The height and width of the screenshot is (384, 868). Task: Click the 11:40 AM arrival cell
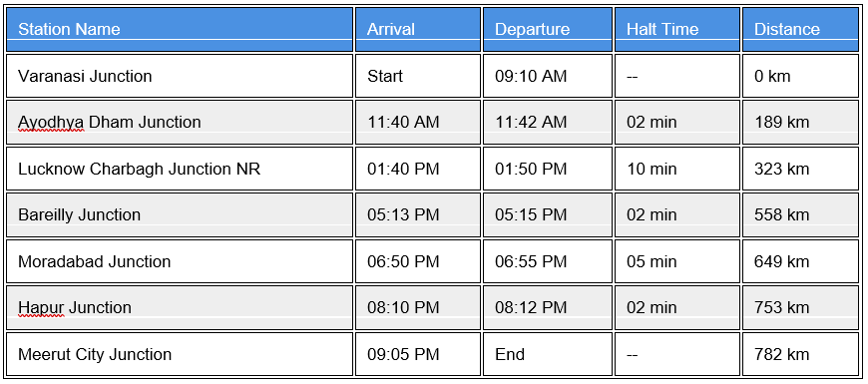tap(418, 122)
